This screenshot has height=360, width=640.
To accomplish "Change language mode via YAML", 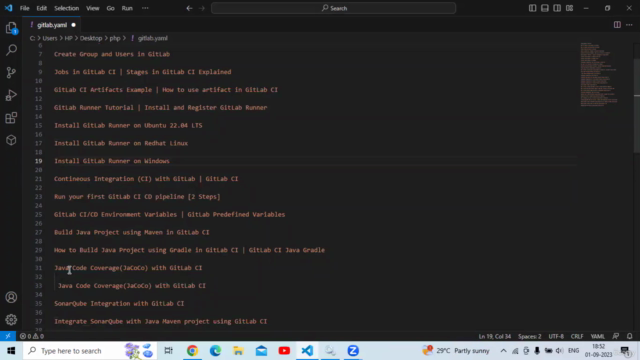I will [598, 336].
